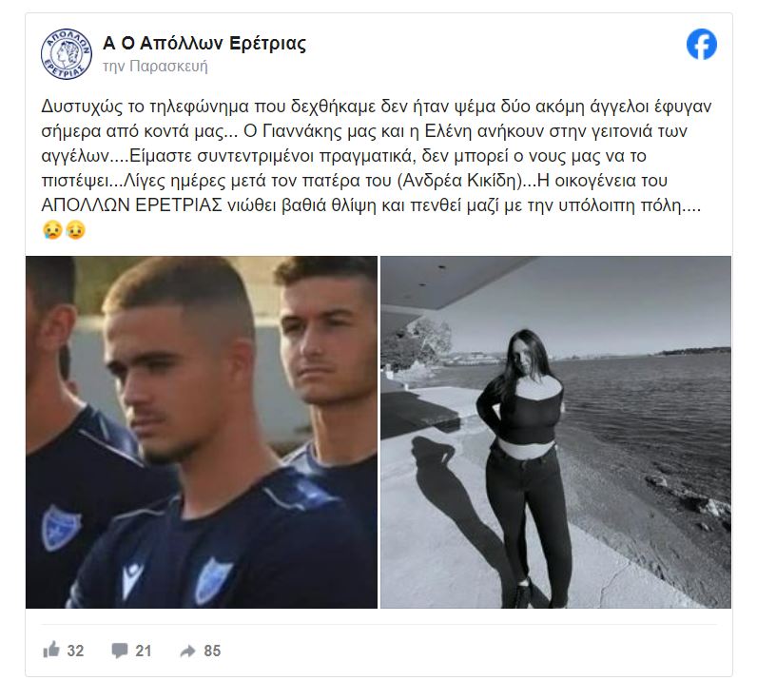The width and height of the screenshot is (757, 700).
Task: Click the comment bubble icon
Action: pos(120,651)
